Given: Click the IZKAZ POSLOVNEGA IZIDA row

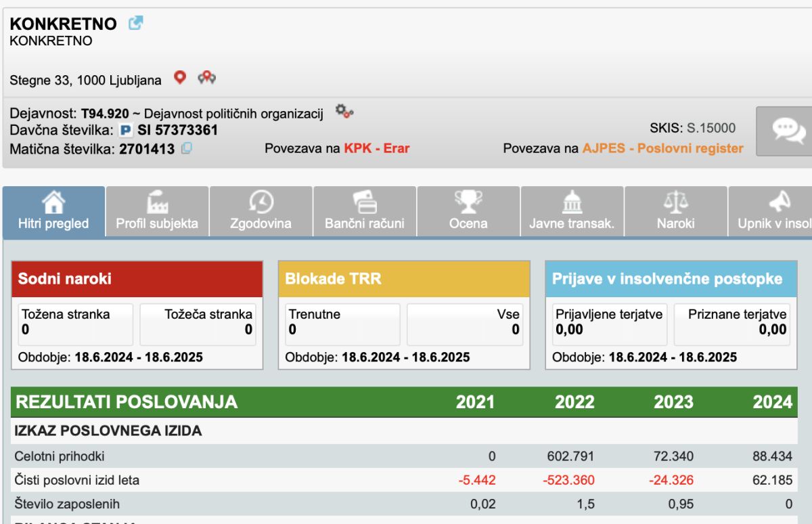Looking at the screenshot, I should click(404, 431).
